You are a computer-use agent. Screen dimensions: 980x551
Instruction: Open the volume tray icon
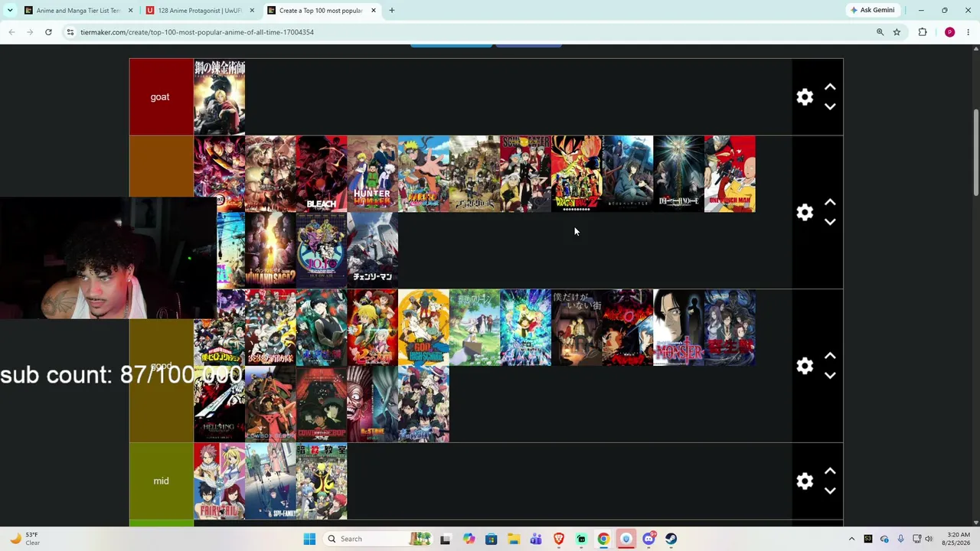click(928, 539)
